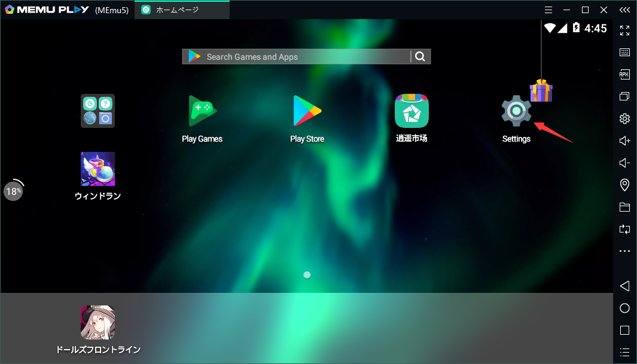Open ドールズフロントライン from the dock
Screen dimensions: 637x364
click(97, 323)
